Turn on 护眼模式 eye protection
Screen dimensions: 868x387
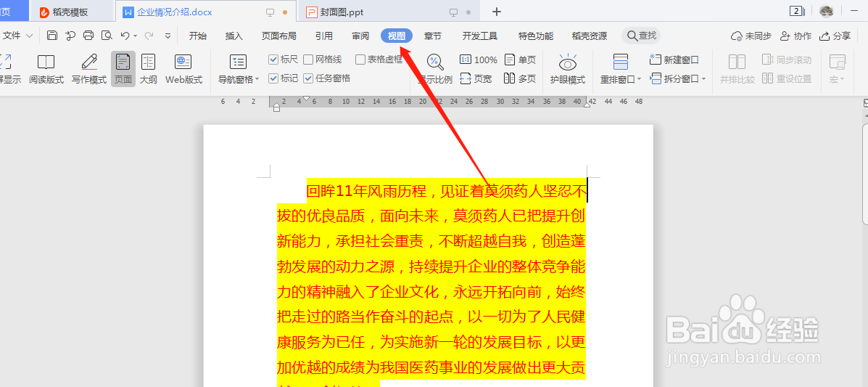pos(567,69)
